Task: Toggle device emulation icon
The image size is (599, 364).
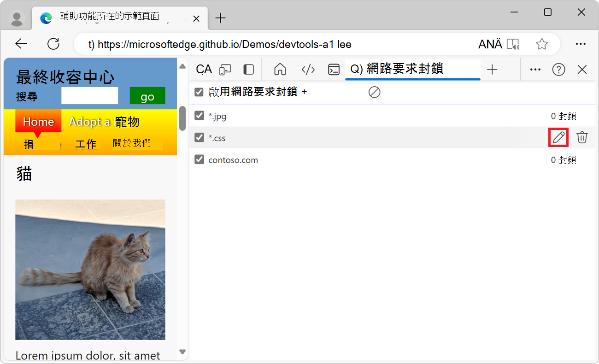Action: (x=225, y=70)
